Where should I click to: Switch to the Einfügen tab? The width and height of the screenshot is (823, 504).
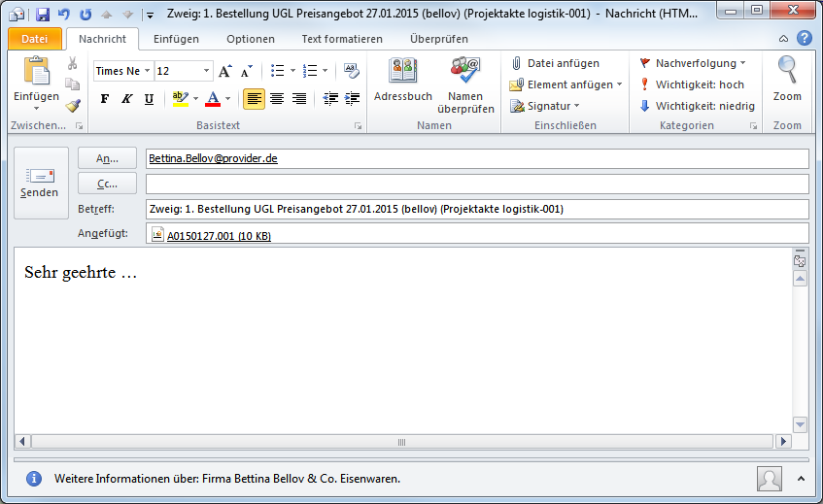point(176,39)
